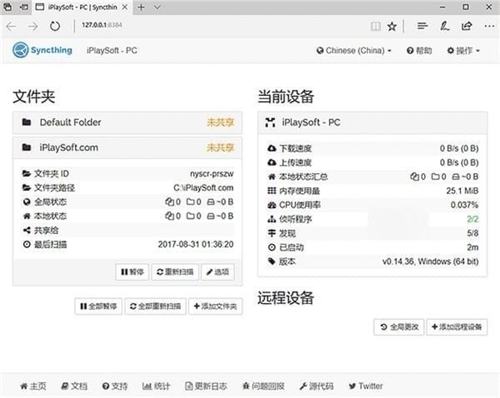Viewport: 500px width, 398px height.
Task: Click the browser share icon
Action: click(x=467, y=26)
